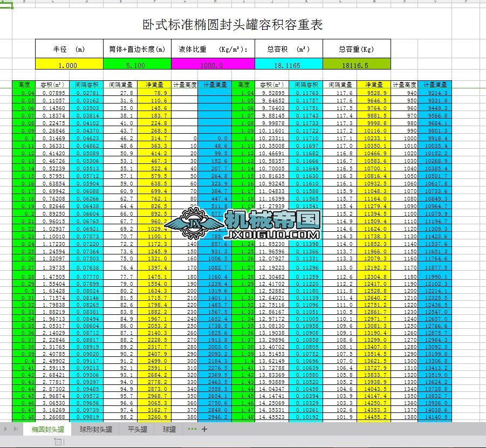The image size is (486, 448).
Task: Select the volume cell 9.52895
Action: [272, 93]
